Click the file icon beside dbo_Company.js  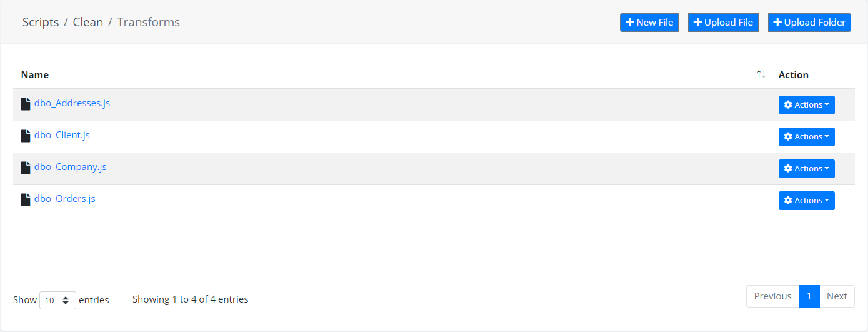(x=26, y=168)
